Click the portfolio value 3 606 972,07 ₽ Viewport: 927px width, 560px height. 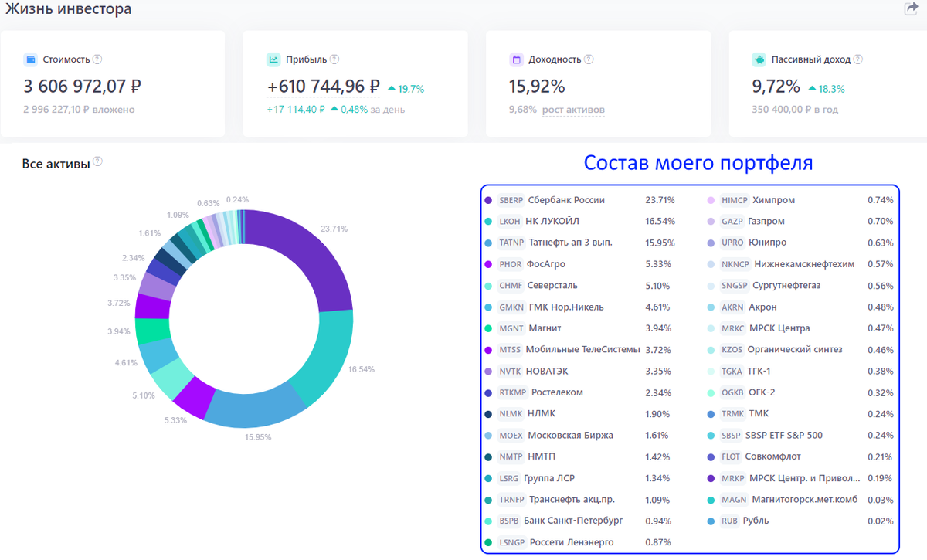coord(82,87)
